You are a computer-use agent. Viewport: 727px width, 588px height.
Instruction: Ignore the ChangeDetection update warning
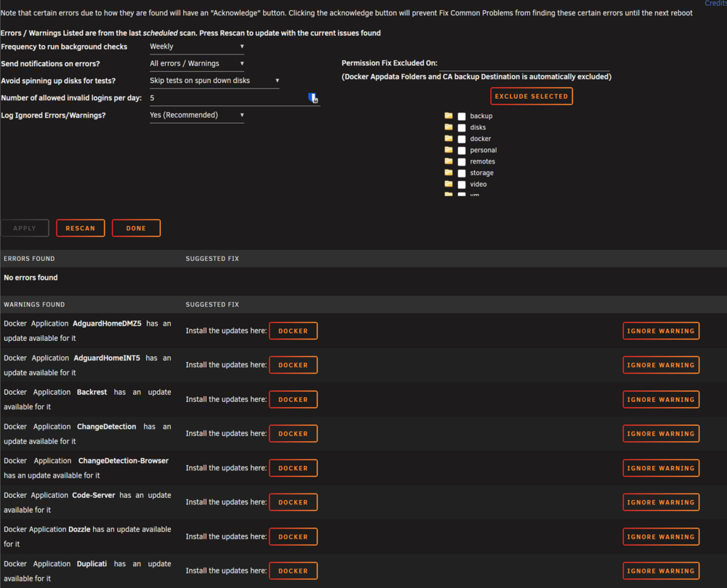tap(661, 434)
